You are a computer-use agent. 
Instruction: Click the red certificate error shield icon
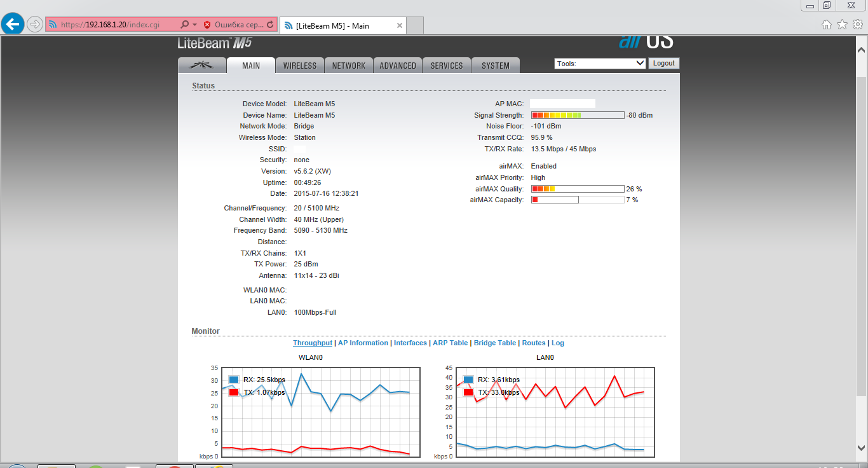pos(207,25)
